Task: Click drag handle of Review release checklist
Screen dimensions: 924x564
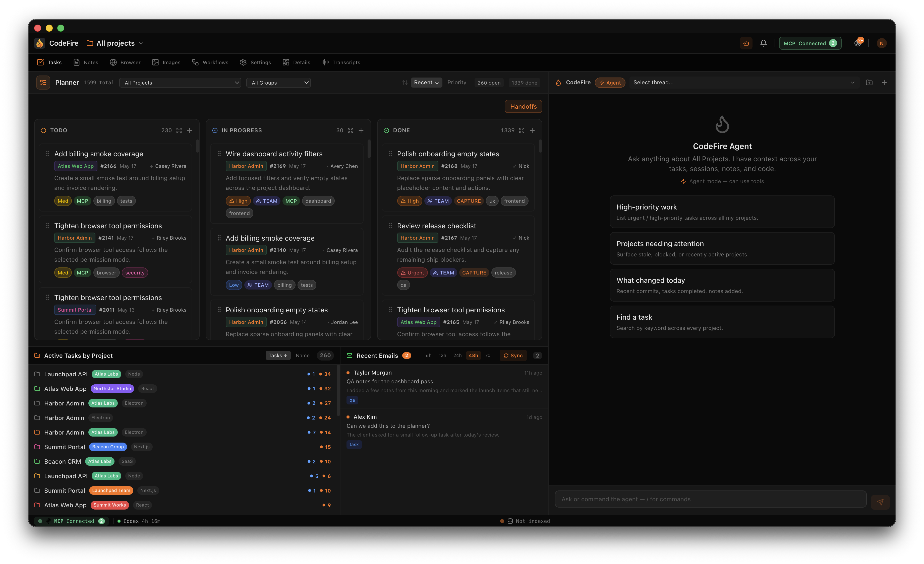Action: click(390, 226)
